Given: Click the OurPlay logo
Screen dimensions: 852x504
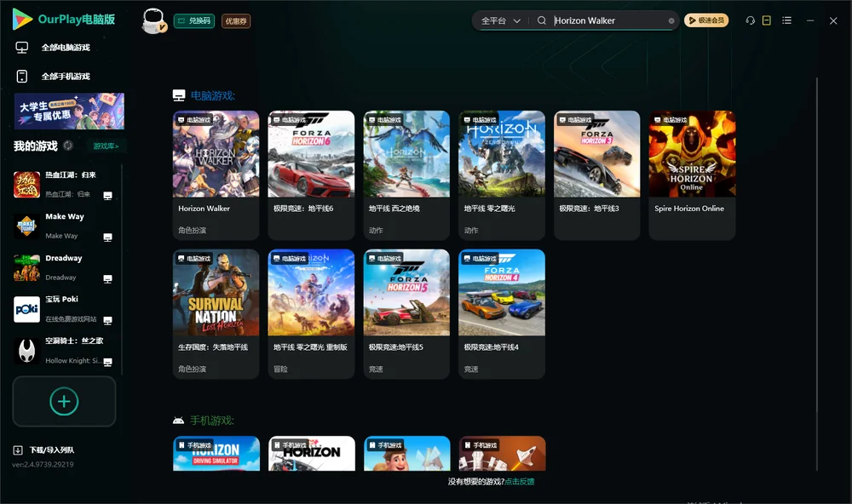Looking at the screenshot, I should click(x=64, y=19).
